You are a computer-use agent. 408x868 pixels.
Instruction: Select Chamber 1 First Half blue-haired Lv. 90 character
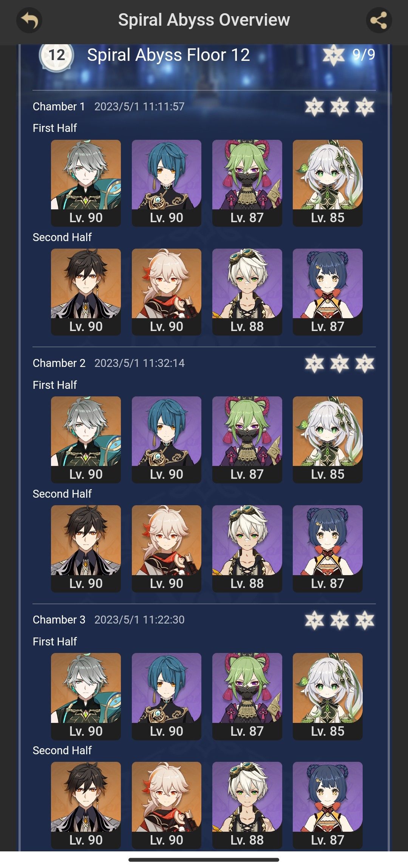tap(167, 183)
